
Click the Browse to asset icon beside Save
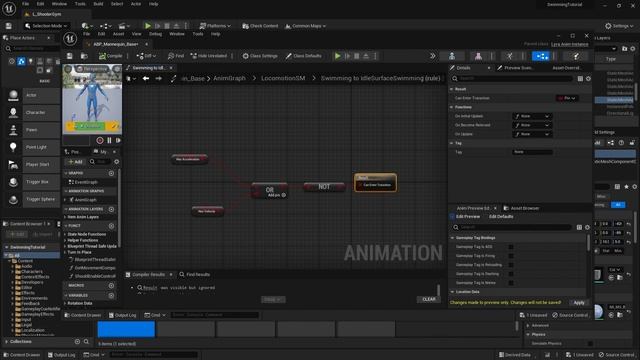84,56
